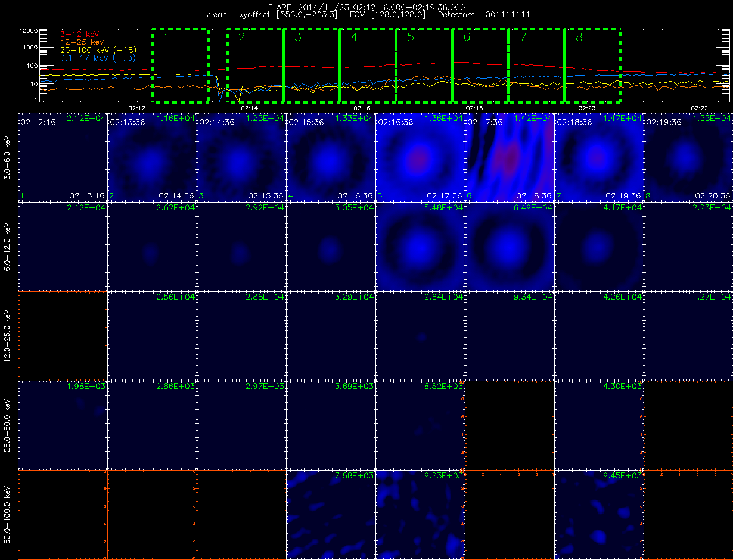Click the '02:12:16' start time label
The height and width of the screenshot is (560, 733).
point(38,122)
